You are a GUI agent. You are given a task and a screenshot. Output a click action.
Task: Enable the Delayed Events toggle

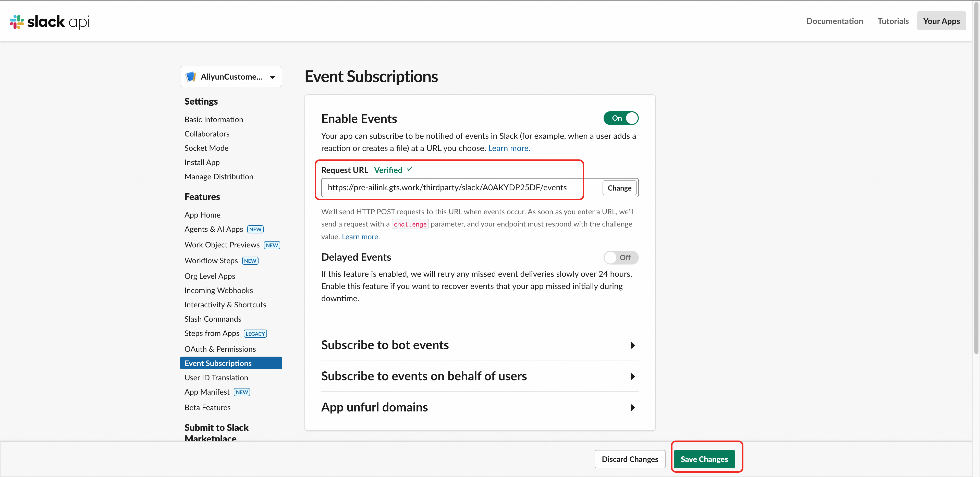(x=620, y=258)
